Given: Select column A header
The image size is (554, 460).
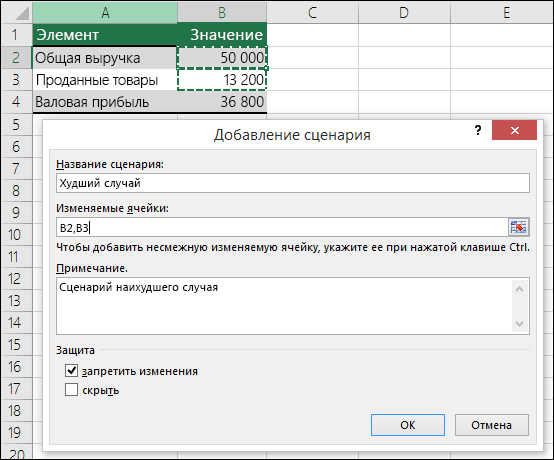Looking at the screenshot, I should click(105, 13).
